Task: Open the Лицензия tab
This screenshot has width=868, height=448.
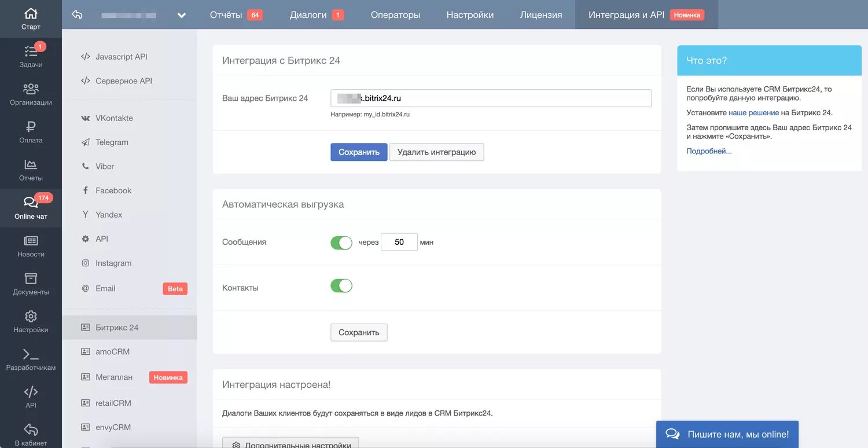Action: click(x=541, y=15)
